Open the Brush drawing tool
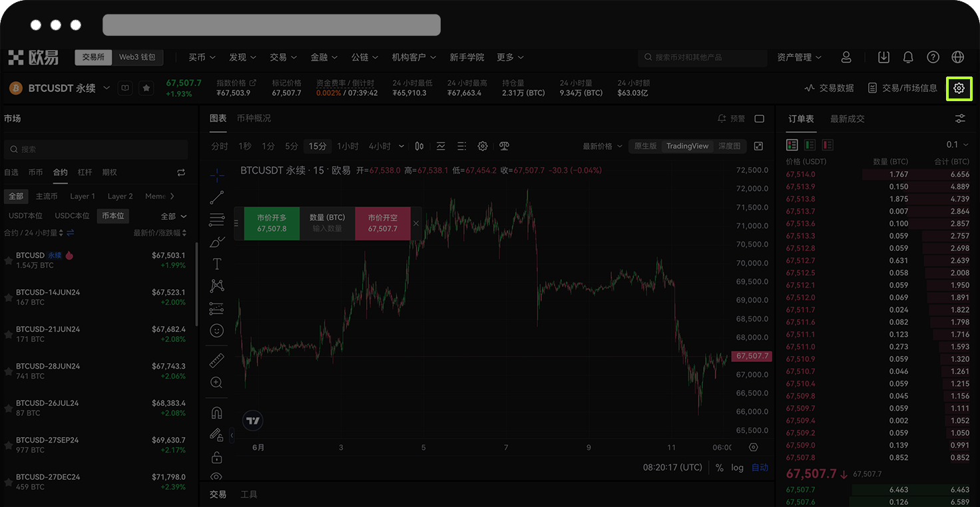Viewport: 980px width, 507px height. (216, 242)
